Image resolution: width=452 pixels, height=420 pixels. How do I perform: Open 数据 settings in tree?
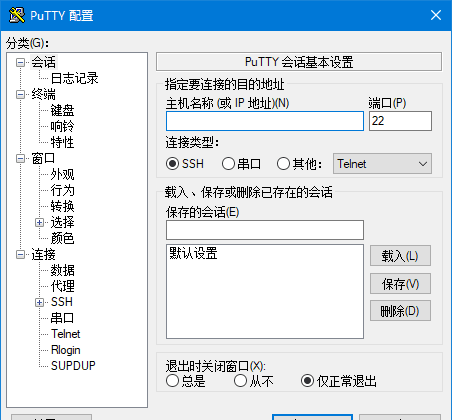[x=62, y=270]
